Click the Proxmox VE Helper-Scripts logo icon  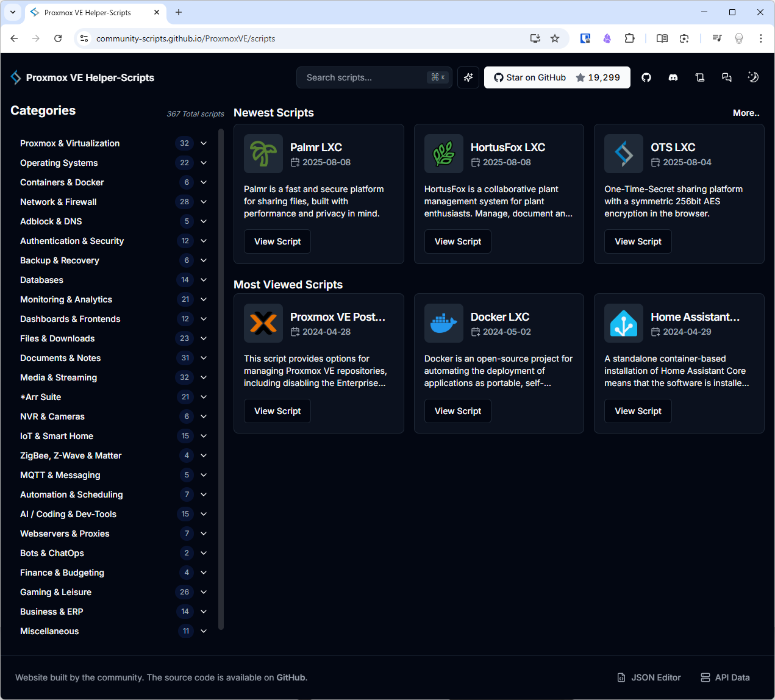tap(16, 77)
